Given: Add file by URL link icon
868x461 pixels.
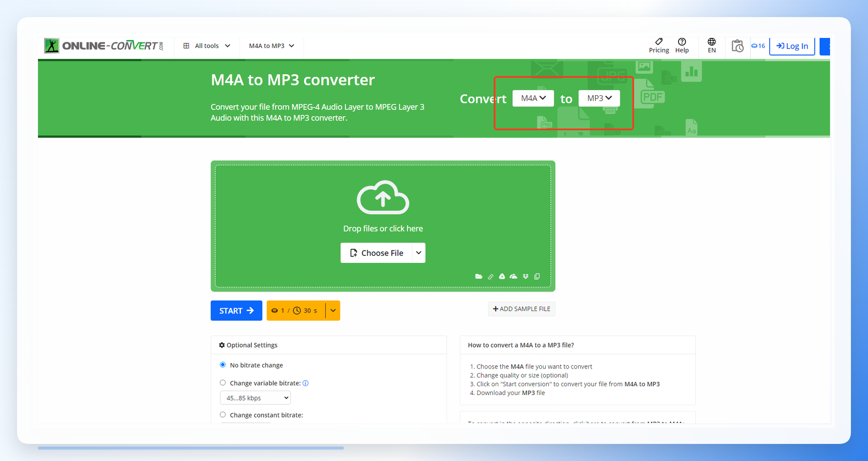Looking at the screenshot, I should [491, 277].
